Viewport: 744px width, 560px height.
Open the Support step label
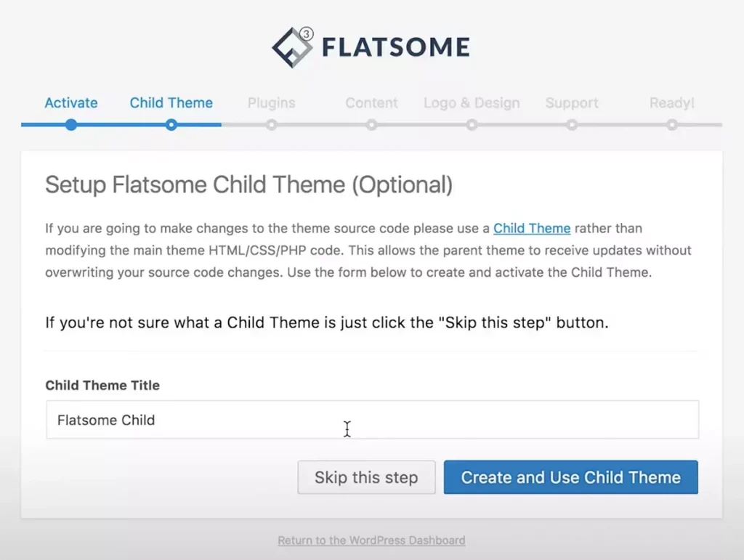572,103
